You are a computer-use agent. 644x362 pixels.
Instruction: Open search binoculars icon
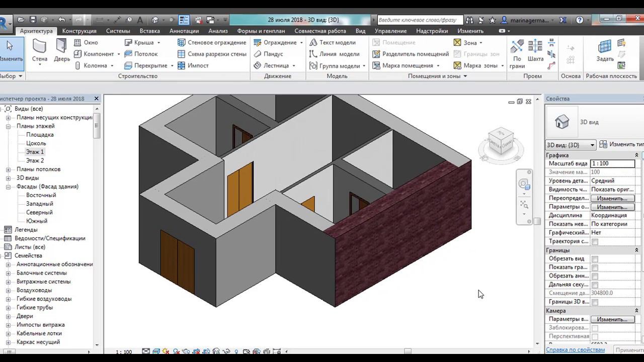[x=469, y=20]
